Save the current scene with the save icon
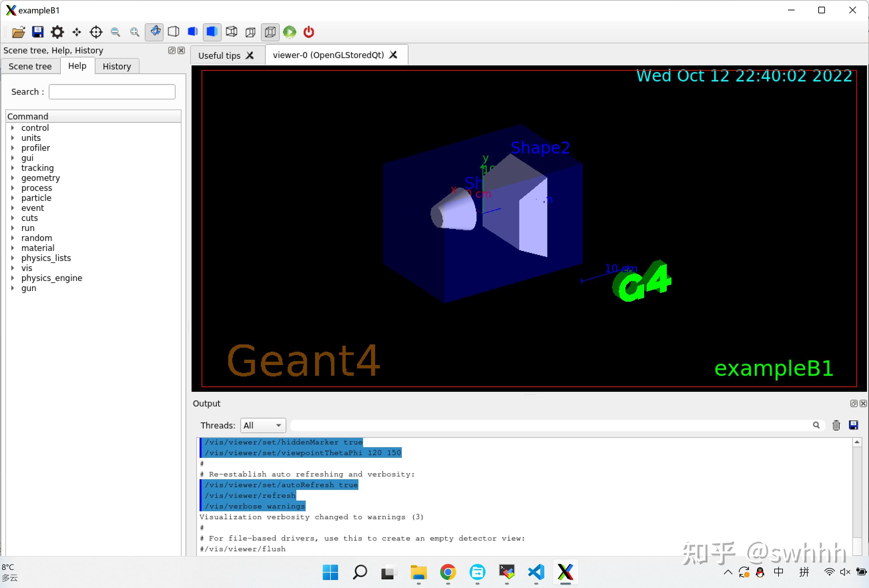 pyautogui.click(x=37, y=32)
